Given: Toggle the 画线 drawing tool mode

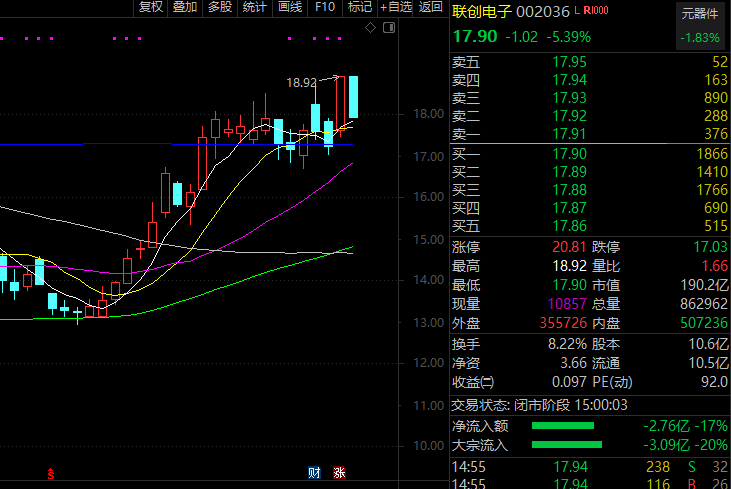Looking at the screenshot, I should [x=289, y=7].
